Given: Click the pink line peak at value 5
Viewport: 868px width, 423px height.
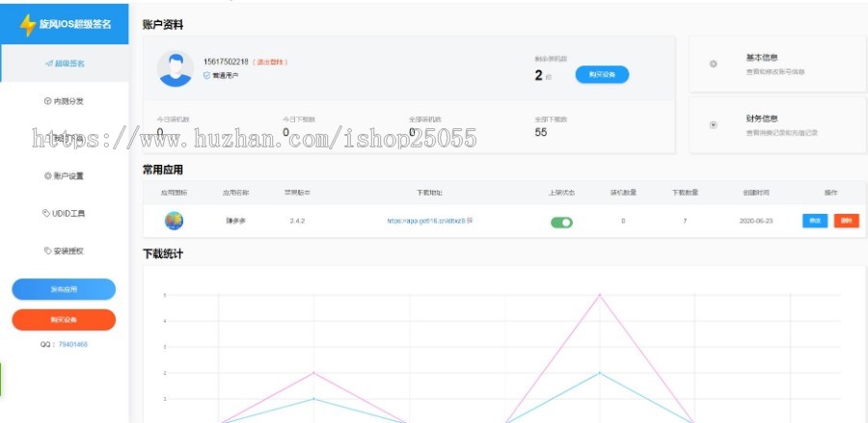Looking at the screenshot, I should click(599, 295).
